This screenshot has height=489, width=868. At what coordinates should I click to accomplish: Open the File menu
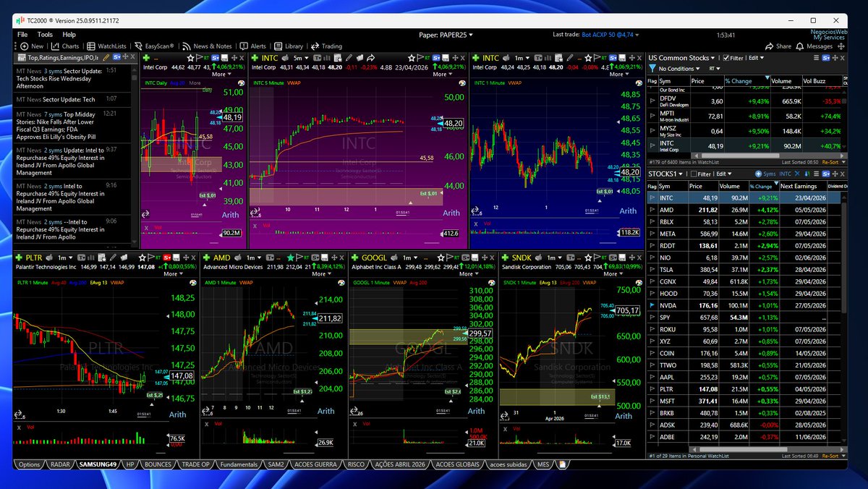pos(22,34)
